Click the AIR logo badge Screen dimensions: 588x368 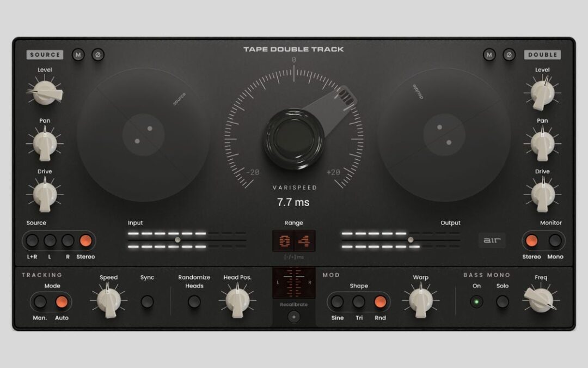[x=492, y=240]
